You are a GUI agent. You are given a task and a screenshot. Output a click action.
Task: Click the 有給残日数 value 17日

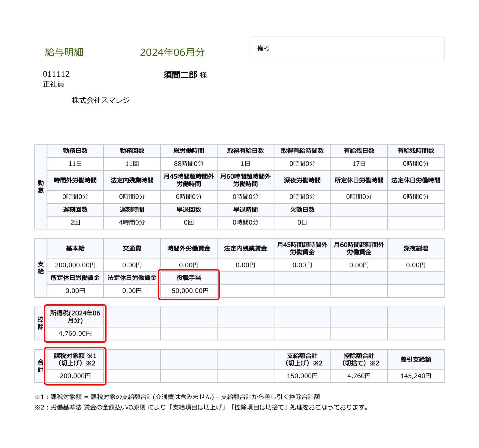click(x=359, y=163)
